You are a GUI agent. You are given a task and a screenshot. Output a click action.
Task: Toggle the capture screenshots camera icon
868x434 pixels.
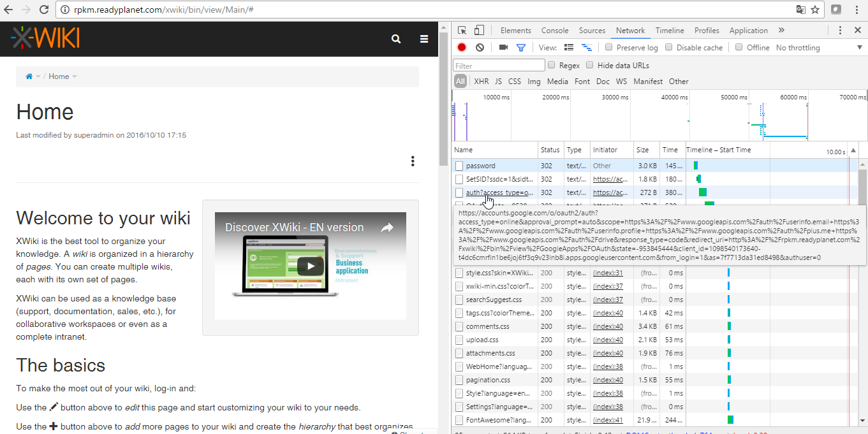pyautogui.click(x=503, y=47)
